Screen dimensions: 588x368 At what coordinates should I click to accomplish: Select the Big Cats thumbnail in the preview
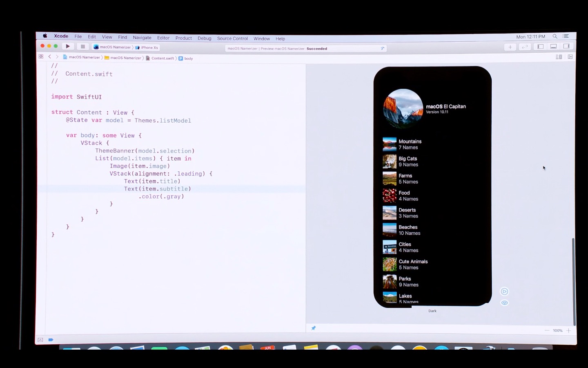click(x=390, y=162)
